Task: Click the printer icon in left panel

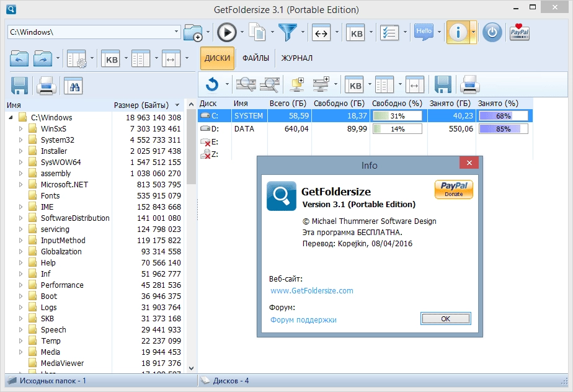Action: pyautogui.click(x=47, y=86)
